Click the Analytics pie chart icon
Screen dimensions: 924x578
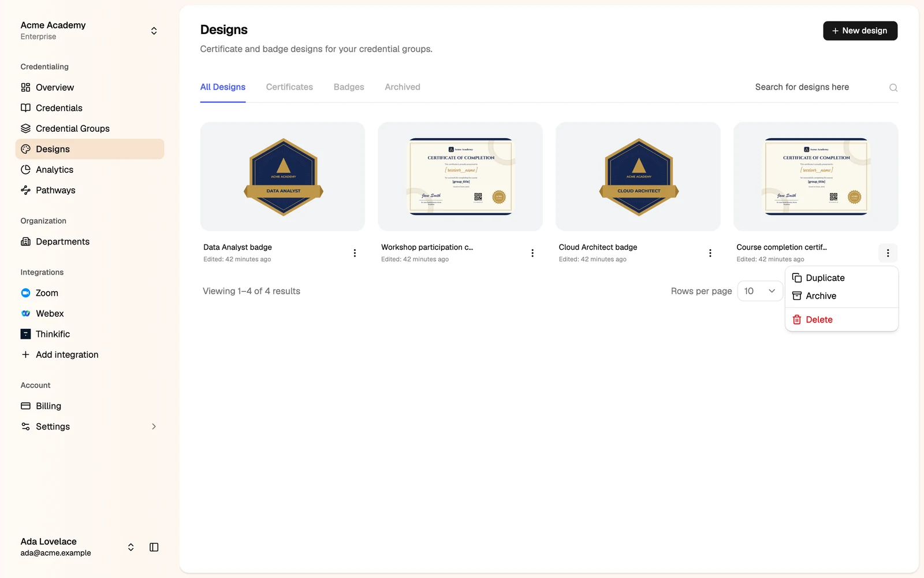tap(25, 169)
